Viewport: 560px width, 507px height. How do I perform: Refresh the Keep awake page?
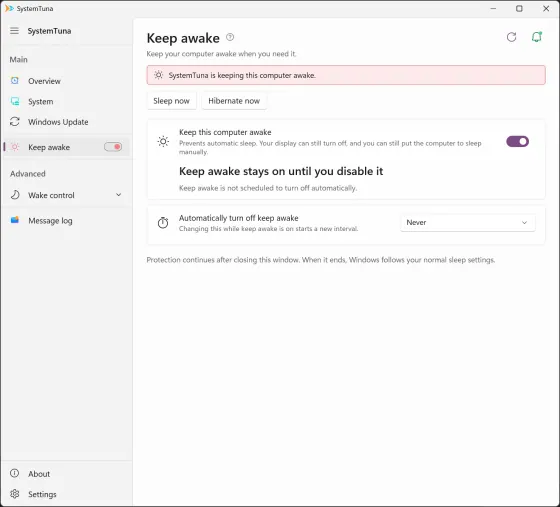click(511, 37)
